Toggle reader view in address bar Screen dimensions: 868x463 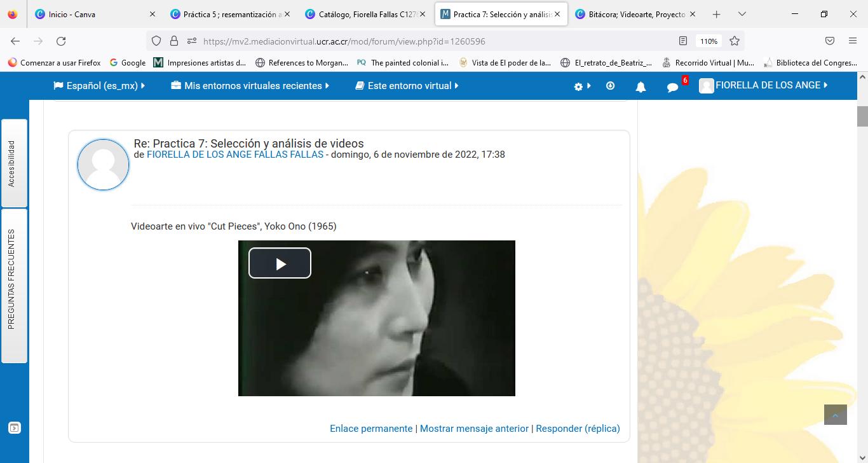pyautogui.click(x=683, y=41)
